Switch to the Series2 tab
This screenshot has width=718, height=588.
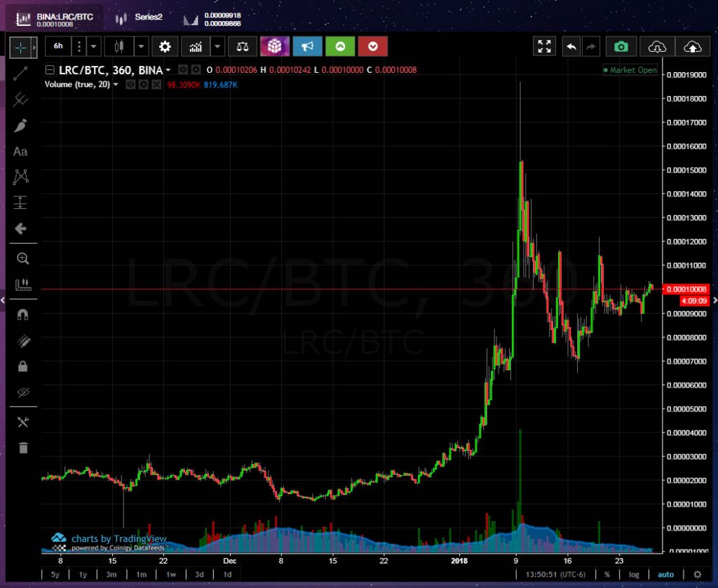(142, 18)
